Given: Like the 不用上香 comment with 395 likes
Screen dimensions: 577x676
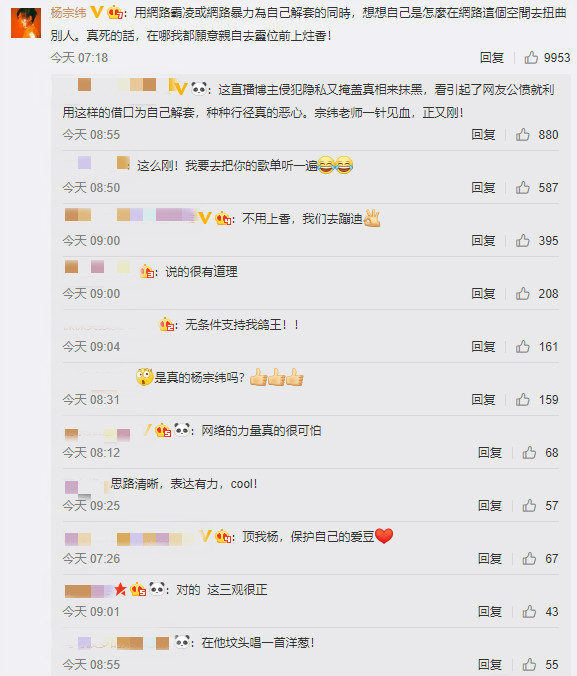Looking at the screenshot, I should [523, 241].
